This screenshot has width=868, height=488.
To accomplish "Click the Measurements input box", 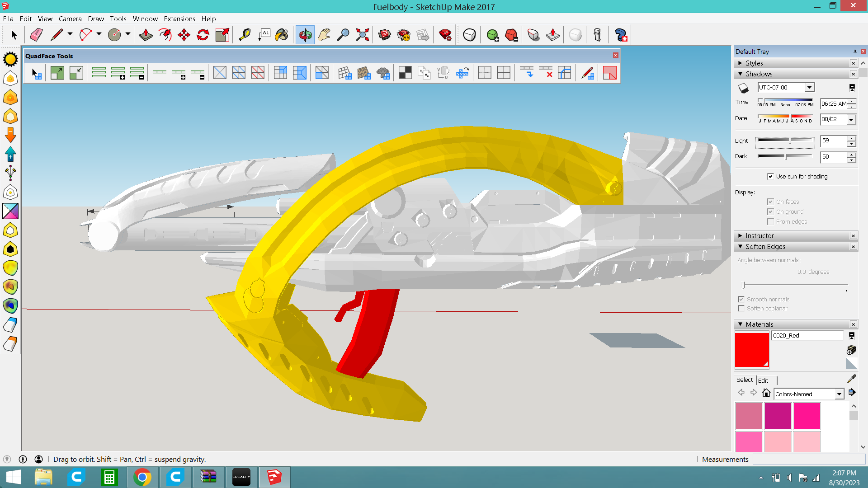I will [x=808, y=459].
